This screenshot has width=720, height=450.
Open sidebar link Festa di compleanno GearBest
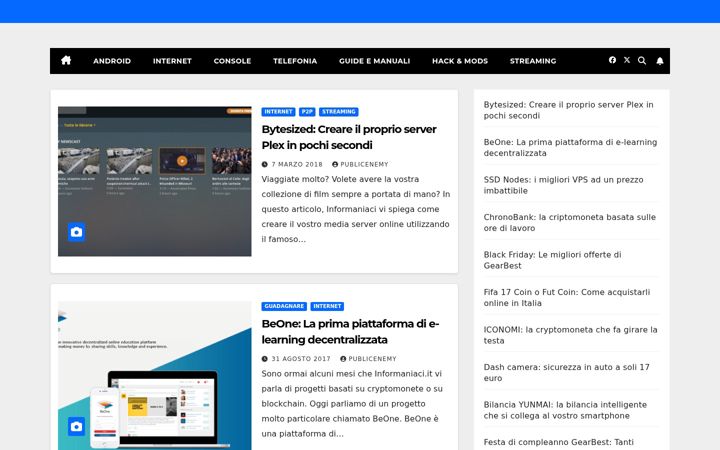(558, 442)
